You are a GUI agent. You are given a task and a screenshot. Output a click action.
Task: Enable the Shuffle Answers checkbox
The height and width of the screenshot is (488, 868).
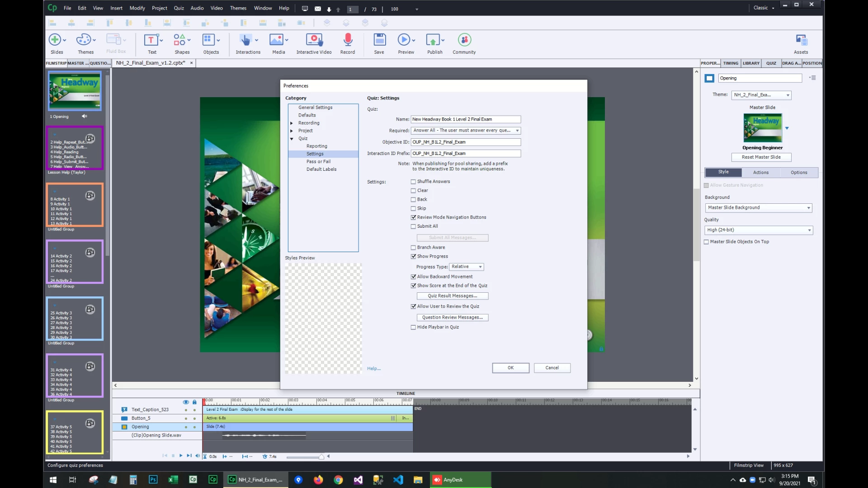[413, 182]
